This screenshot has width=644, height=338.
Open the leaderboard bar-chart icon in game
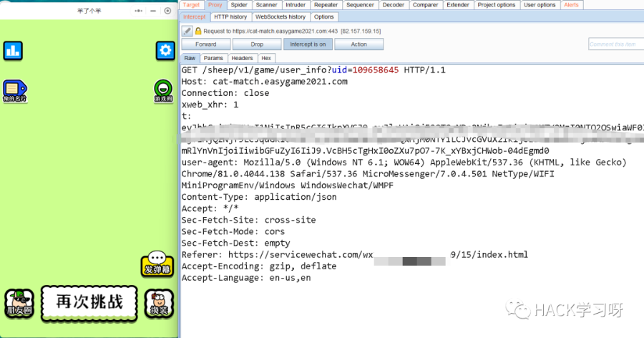tap(13, 51)
